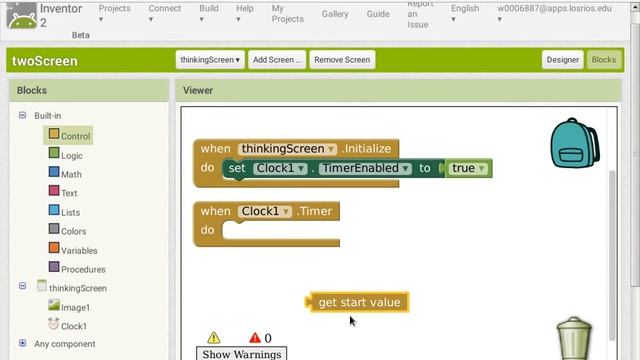This screenshot has height=360, width=640.
Task: Click the Add Screen button
Action: 277,60
